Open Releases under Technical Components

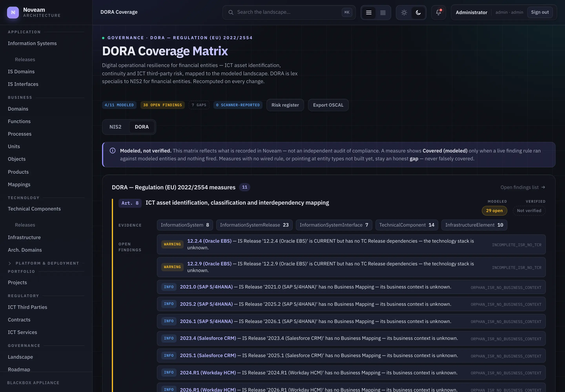[25, 225]
